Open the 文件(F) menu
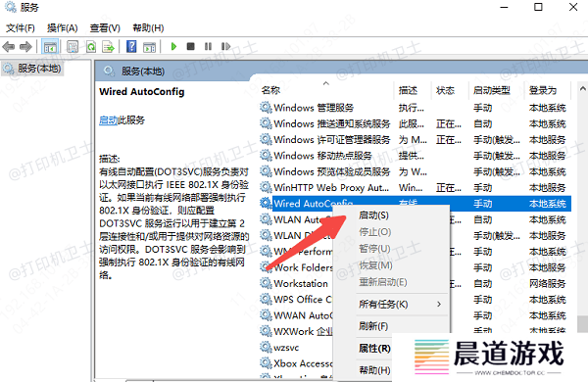The width and height of the screenshot is (588, 382). tap(21, 28)
